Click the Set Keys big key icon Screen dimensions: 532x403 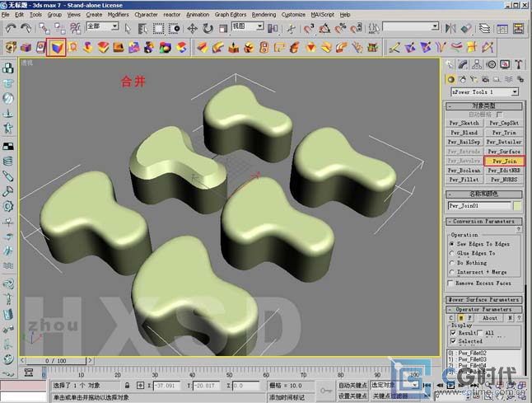[x=326, y=391]
